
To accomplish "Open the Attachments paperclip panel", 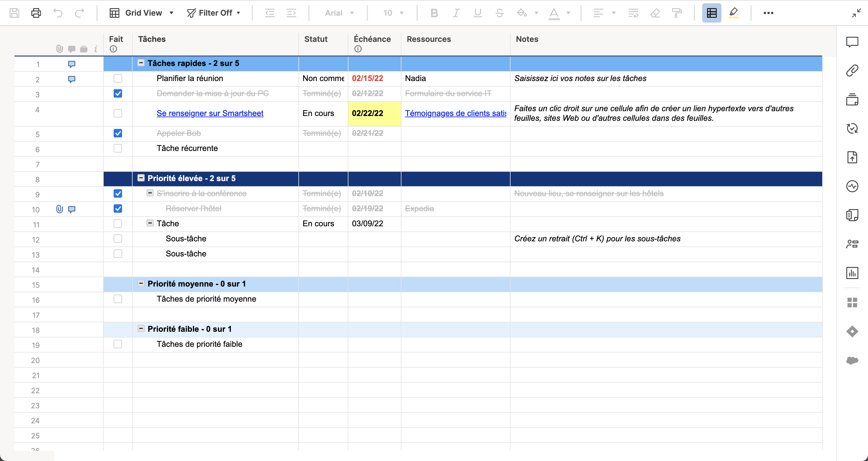I will click(852, 71).
